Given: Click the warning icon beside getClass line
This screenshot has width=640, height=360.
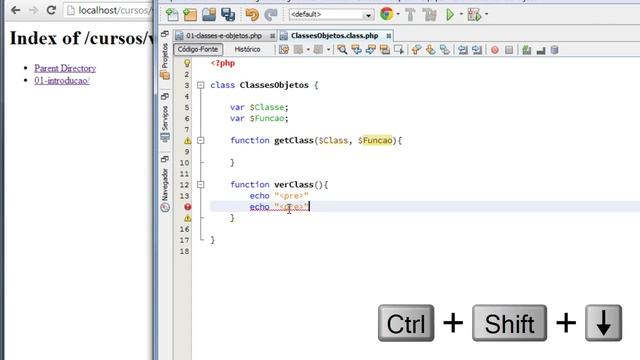Looking at the screenshot, I should point(187,140).
